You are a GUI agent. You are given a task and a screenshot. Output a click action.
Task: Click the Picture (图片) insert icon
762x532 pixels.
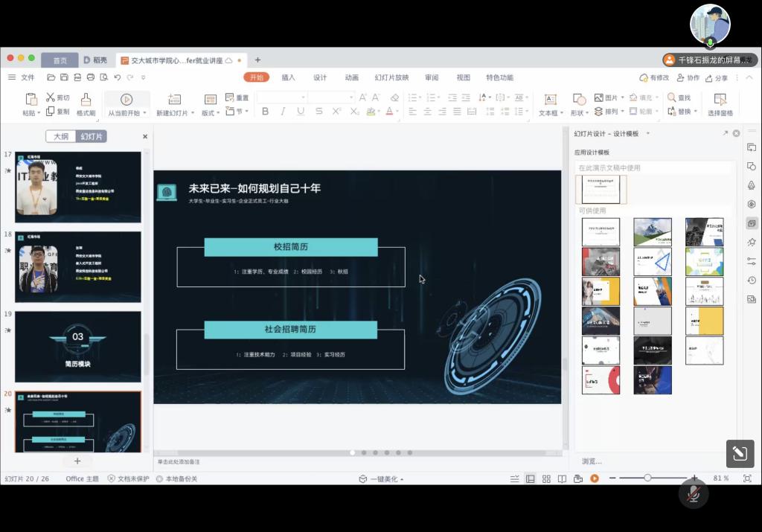tap(599, 97)
